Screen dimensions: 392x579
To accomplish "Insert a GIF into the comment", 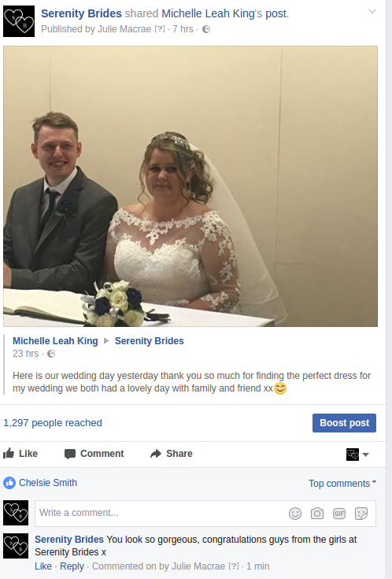I will point(339,514).
